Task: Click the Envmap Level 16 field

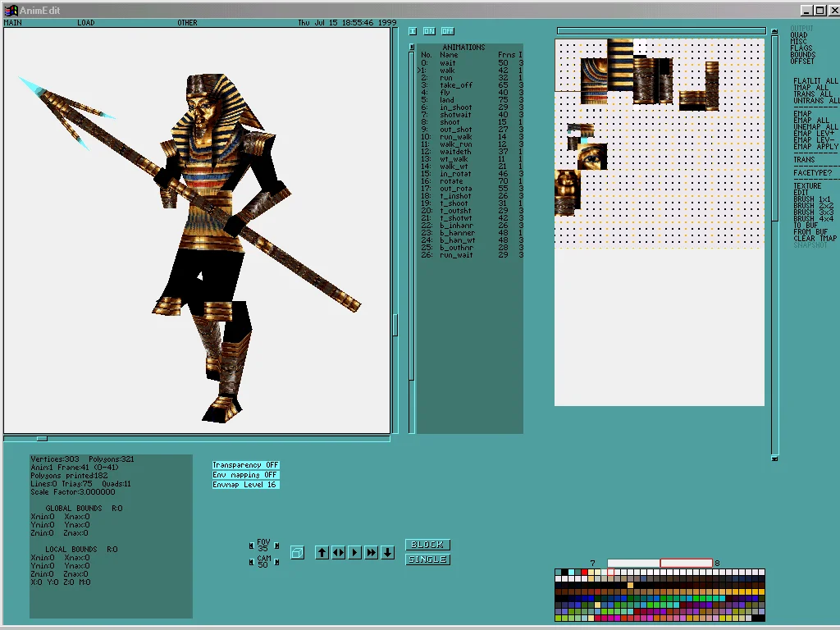Action: click(245, 484)
